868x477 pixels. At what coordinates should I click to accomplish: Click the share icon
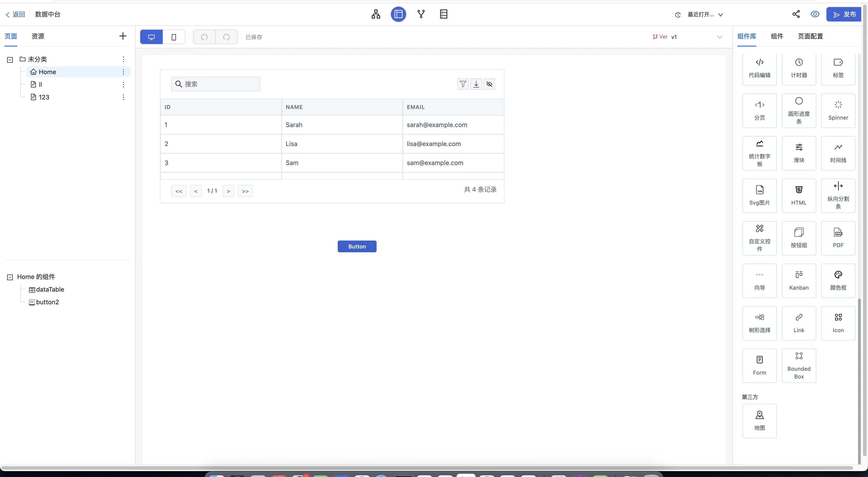[796, 14]
